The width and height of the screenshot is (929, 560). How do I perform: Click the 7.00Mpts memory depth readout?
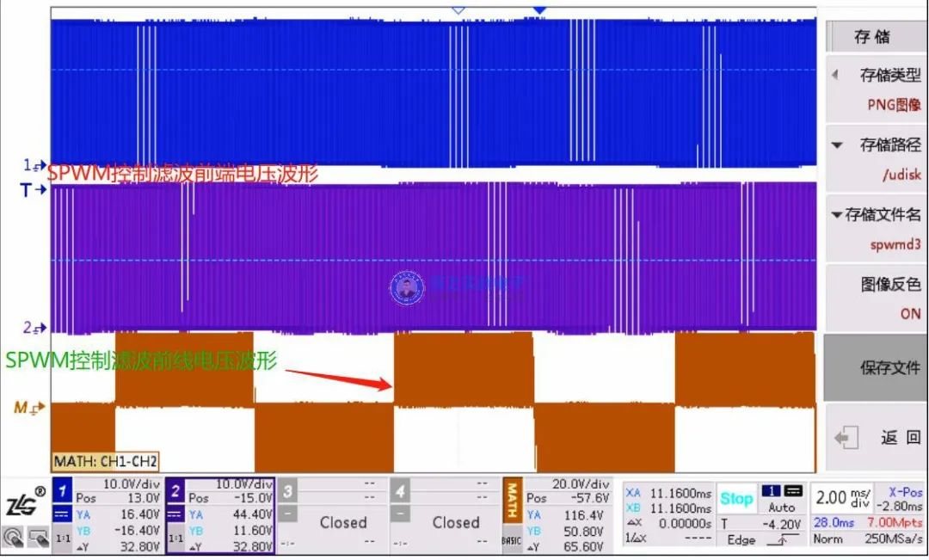[895, 523]
